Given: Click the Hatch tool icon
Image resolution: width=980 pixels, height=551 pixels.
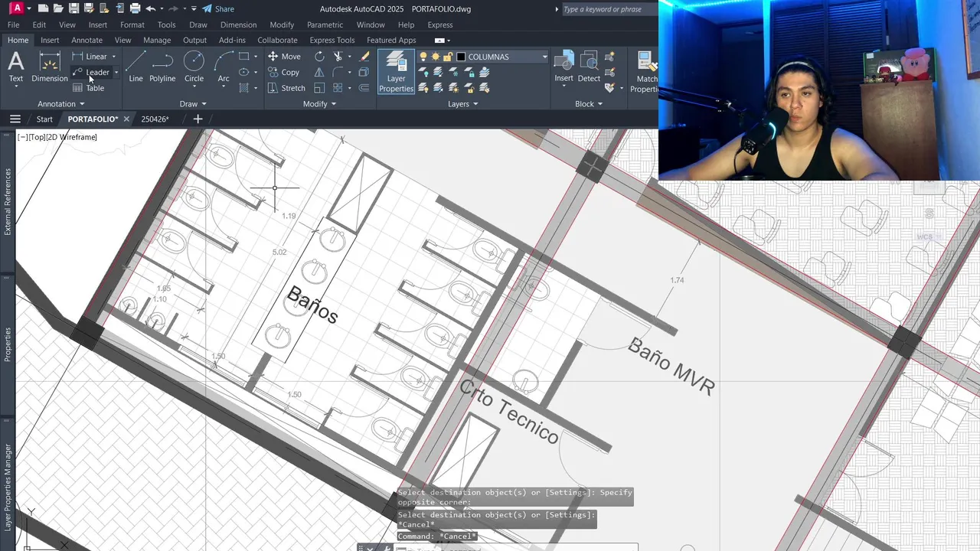Looking at the screenshot, I should 243,88.
